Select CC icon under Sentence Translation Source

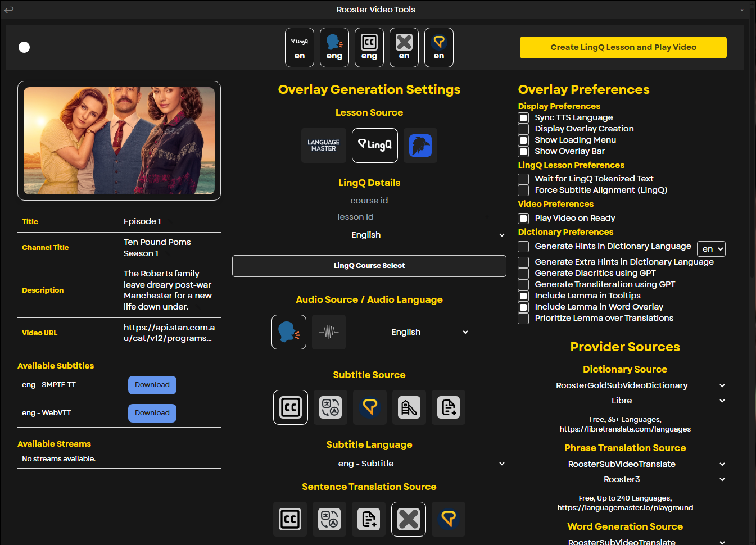290,519
